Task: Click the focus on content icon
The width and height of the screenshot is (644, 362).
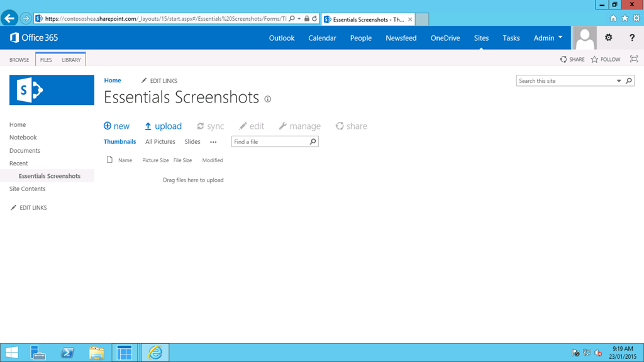Action: pos(634,59)
